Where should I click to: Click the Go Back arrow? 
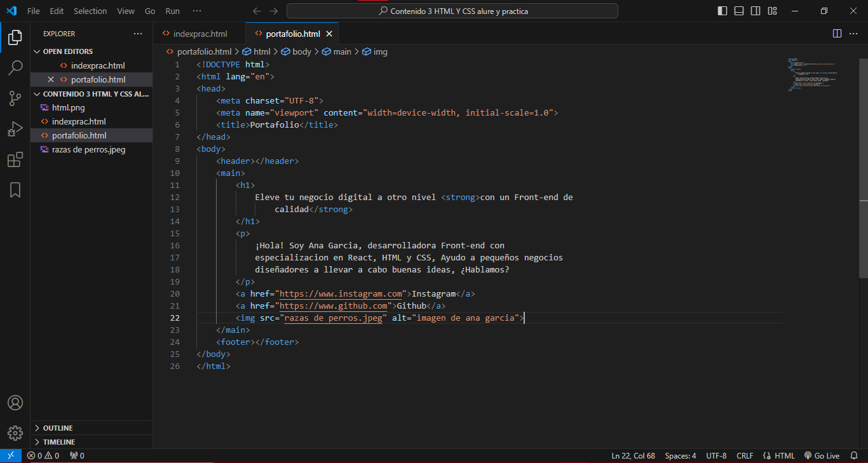257,11
